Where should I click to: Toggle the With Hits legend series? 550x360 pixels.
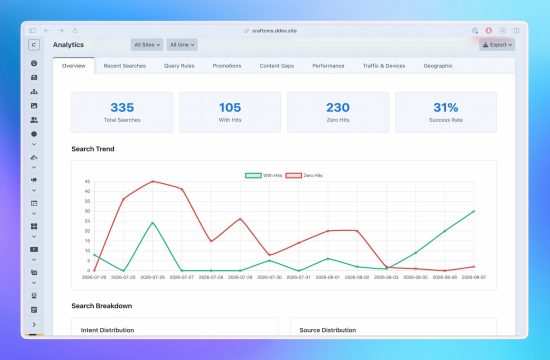point(263,175)
